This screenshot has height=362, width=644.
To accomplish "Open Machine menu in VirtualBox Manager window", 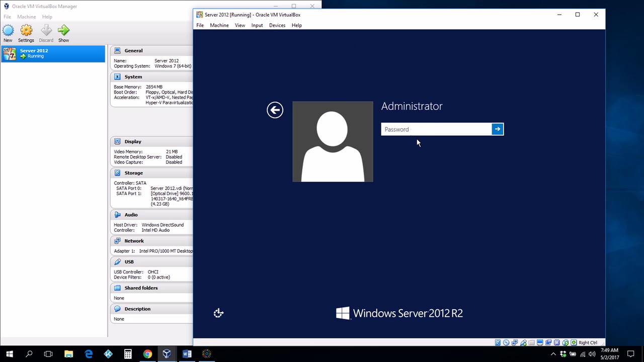I will [x=27, y=17].
